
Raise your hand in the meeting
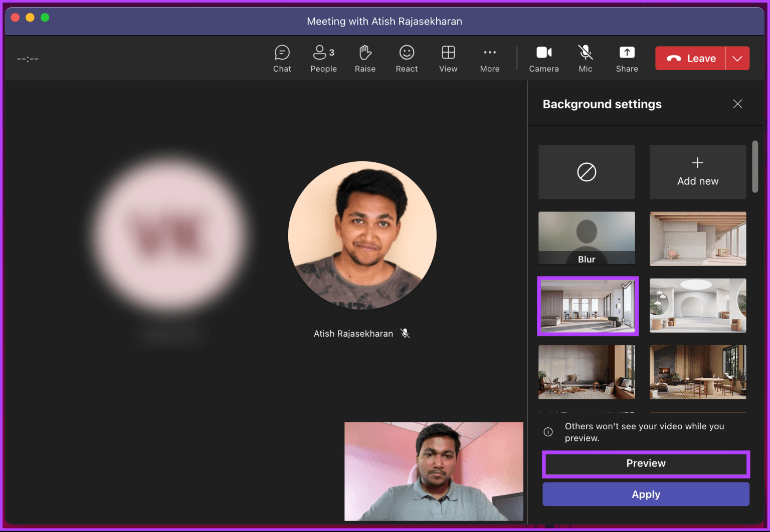[365, 58]
